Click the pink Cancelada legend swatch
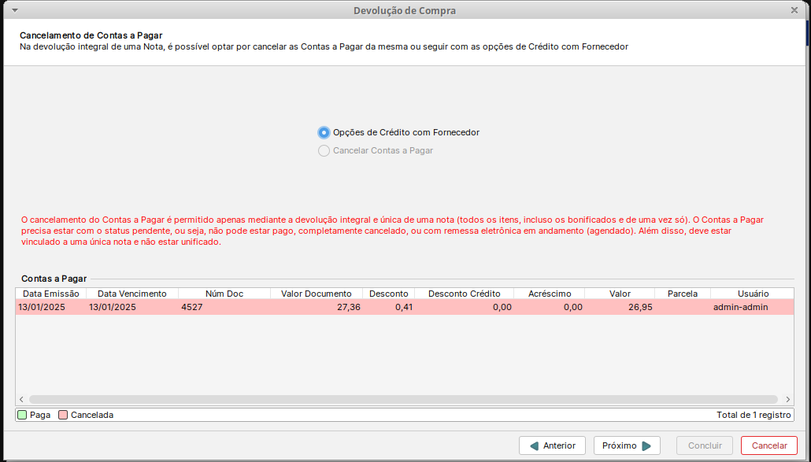Image resolution: width=811 pixels, height=462 pixels. click(x=63, y=415)
